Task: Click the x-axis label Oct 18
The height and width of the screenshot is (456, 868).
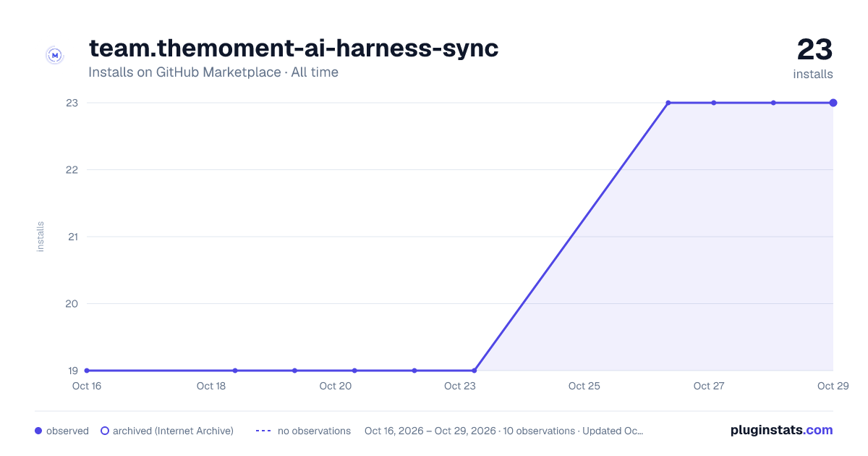Action: [x=211, y=386]
